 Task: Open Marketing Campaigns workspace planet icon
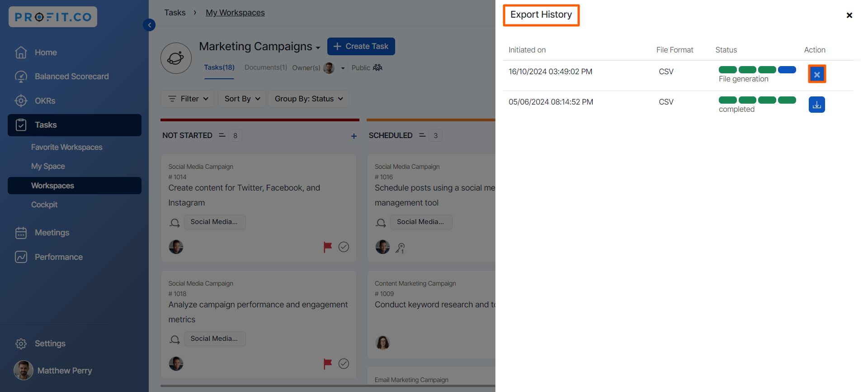tap(176, 58)
